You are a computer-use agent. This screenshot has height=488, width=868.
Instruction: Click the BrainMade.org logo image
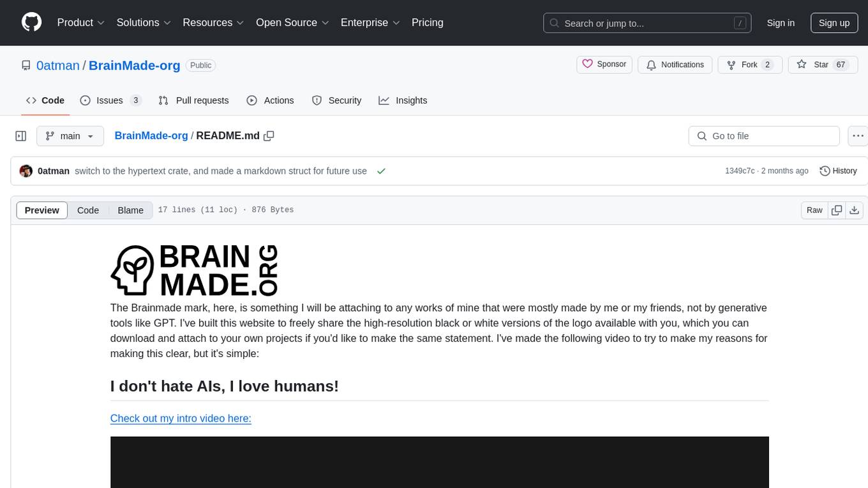(x=194, y=271)
